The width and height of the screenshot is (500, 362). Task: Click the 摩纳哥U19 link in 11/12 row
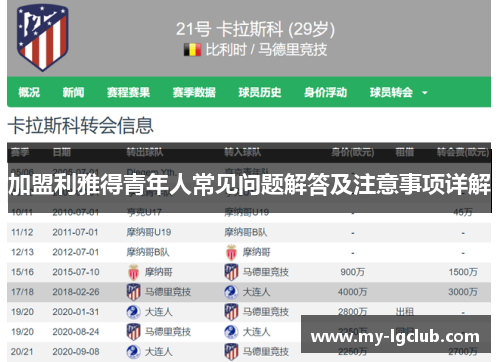tap(149, 232)
